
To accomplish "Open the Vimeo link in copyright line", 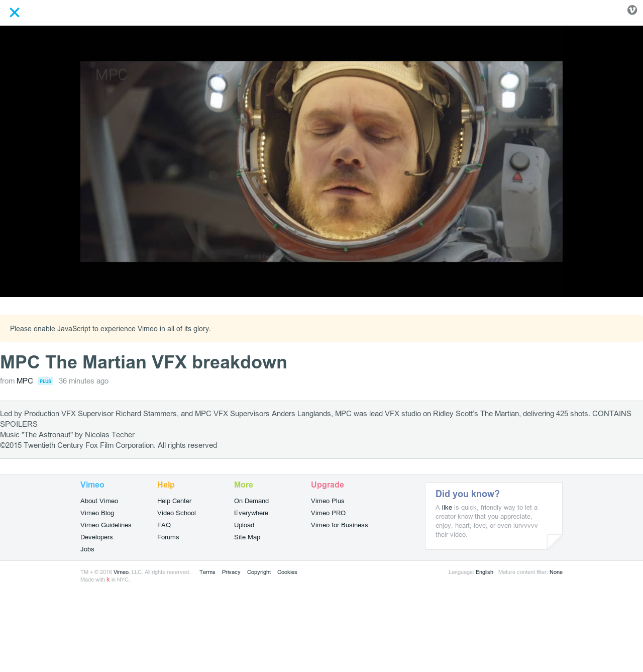I will (x=121, y=572).
